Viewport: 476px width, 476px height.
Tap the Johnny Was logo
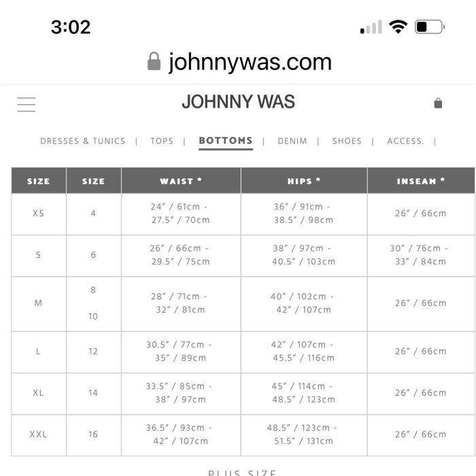coord(238,102)
